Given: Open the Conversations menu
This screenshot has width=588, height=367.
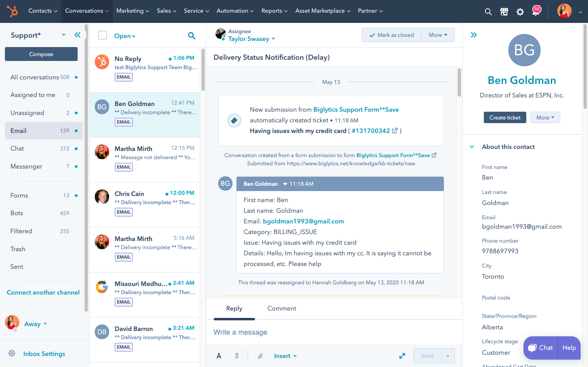Looking at the screenshot, I should 87,11.
